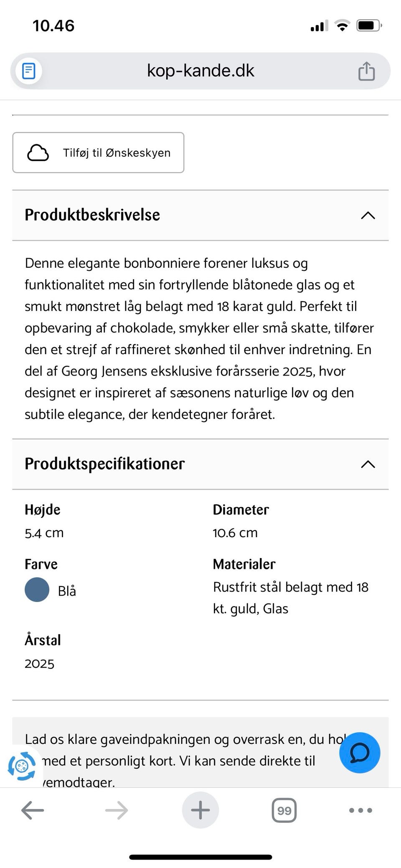Open the reader mode page icon
Screen dimensions: 401x868
pos(28,71)
